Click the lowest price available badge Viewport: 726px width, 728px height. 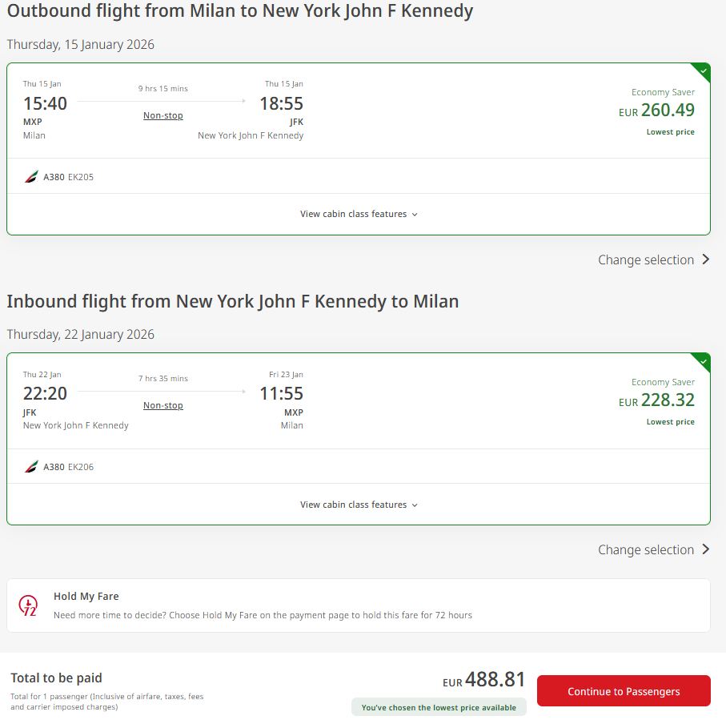pyautogui.click(x=439, y=707)
